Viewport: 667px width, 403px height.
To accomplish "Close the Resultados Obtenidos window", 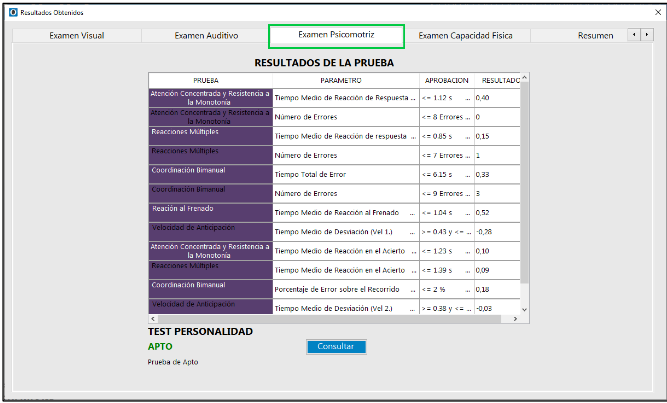I will (645, 12).
